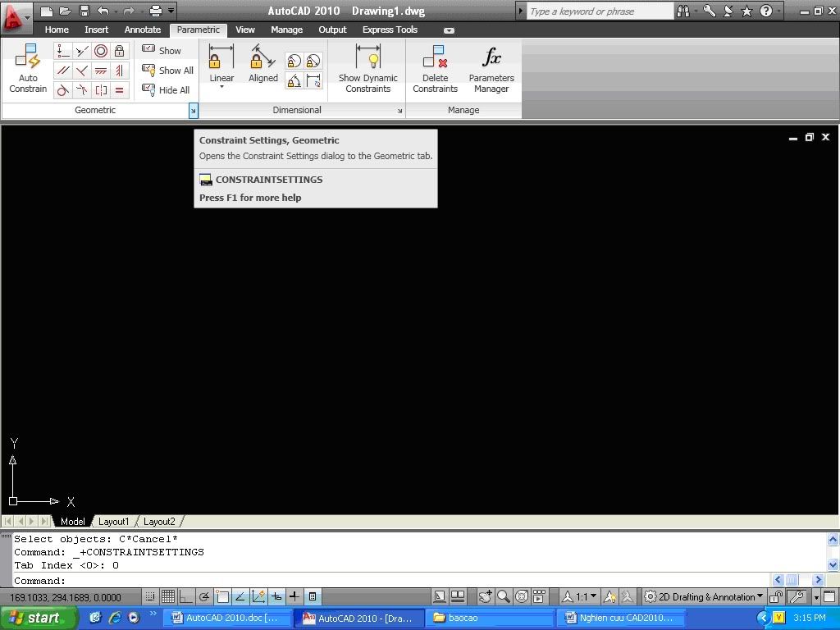Switch to the Annotate ribbon tab

click(x=143, y=30)
